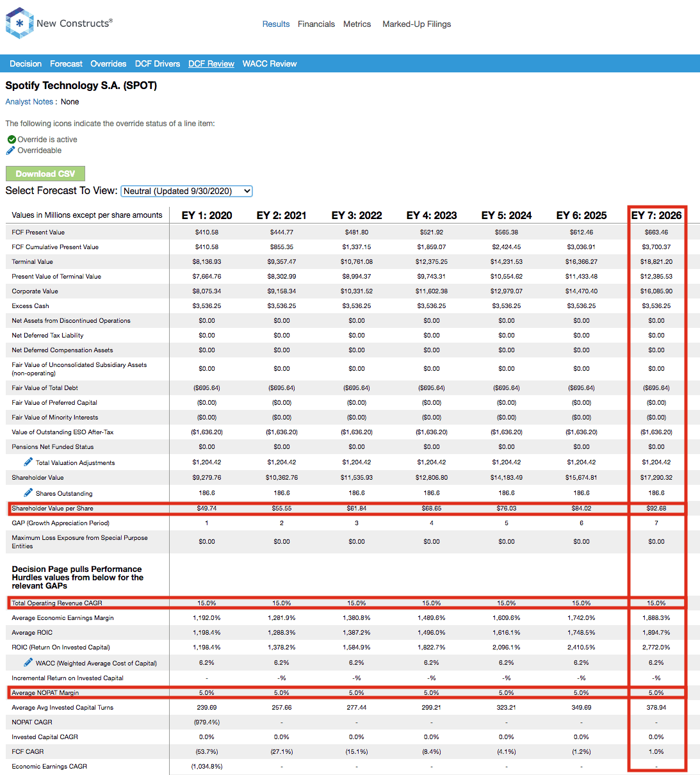Click GAP (Growth Appreciation Period) row label
The width and height of the screenshot is (700, 775).
click(61, 523)
